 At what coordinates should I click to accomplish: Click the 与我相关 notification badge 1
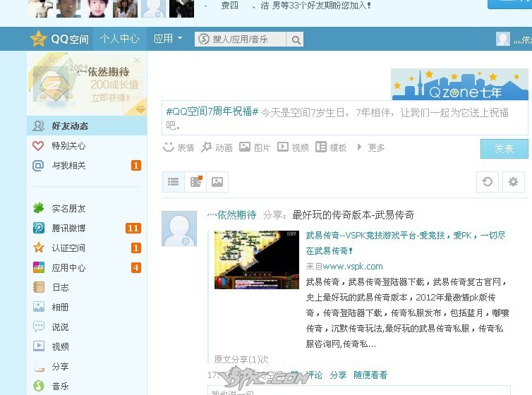[136, 166]
